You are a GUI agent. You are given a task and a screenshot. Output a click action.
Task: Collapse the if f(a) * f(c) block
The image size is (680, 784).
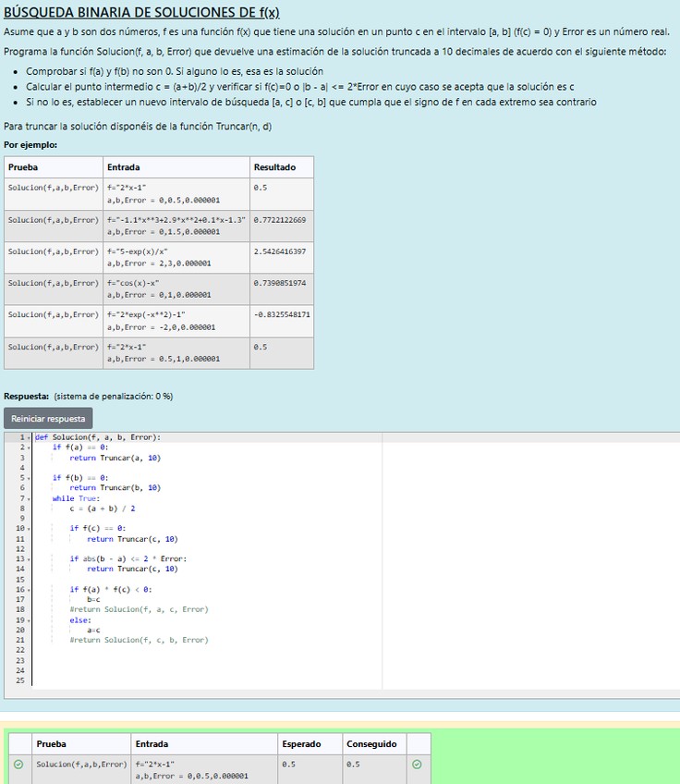pos(30,589)
